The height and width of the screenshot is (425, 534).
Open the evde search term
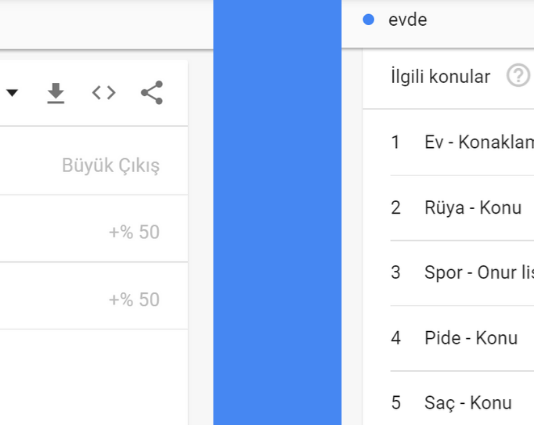408,20
